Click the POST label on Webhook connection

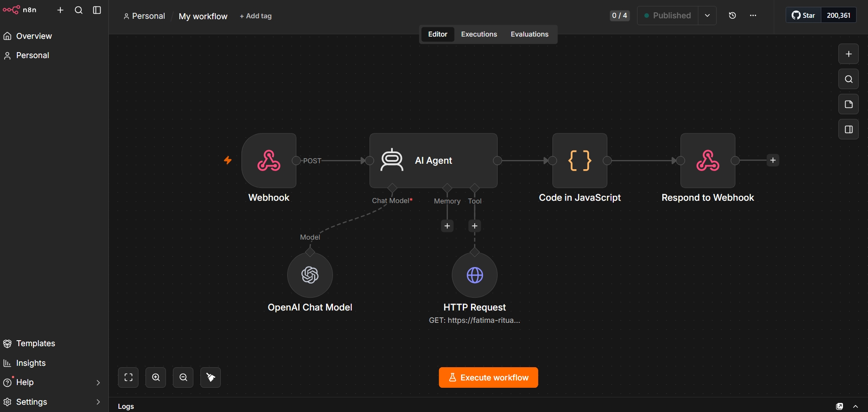click(312, 161)
